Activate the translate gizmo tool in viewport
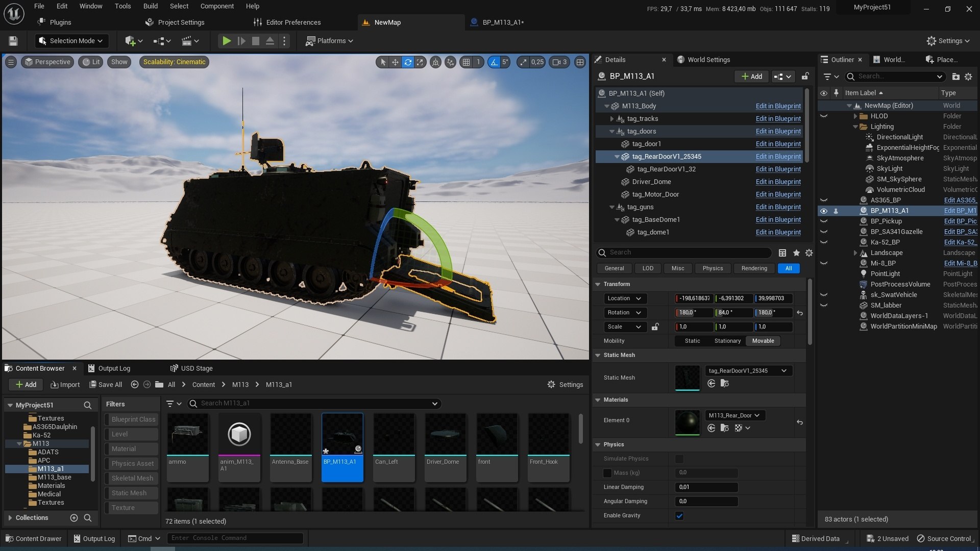The width and height of the screenshot is (980, 551). pyautogui.click(x=395, y=62)
